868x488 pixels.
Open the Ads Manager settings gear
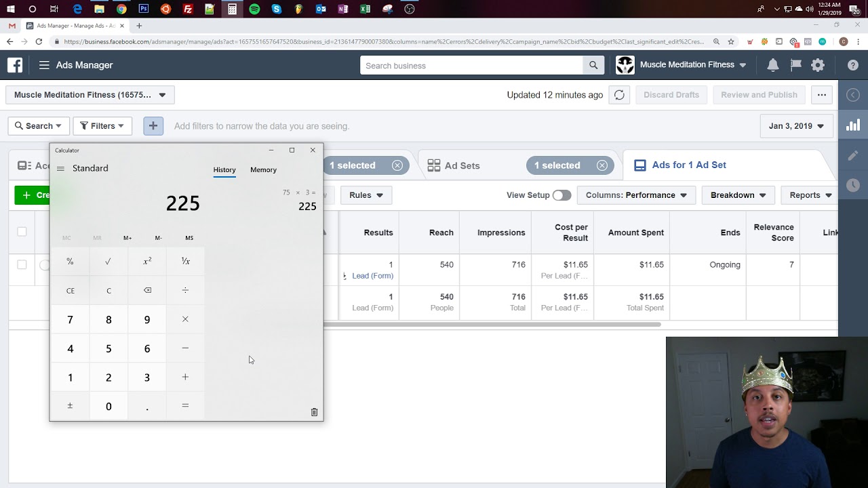[818, 65]
